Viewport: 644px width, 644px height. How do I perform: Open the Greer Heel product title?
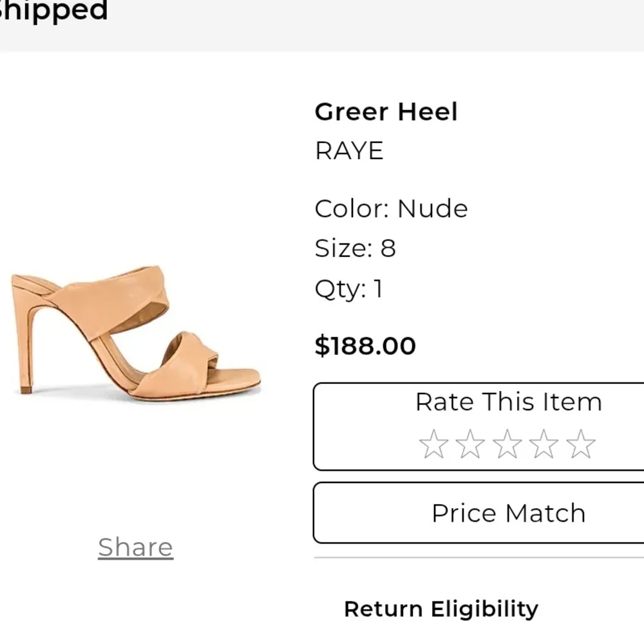(386, 112)
